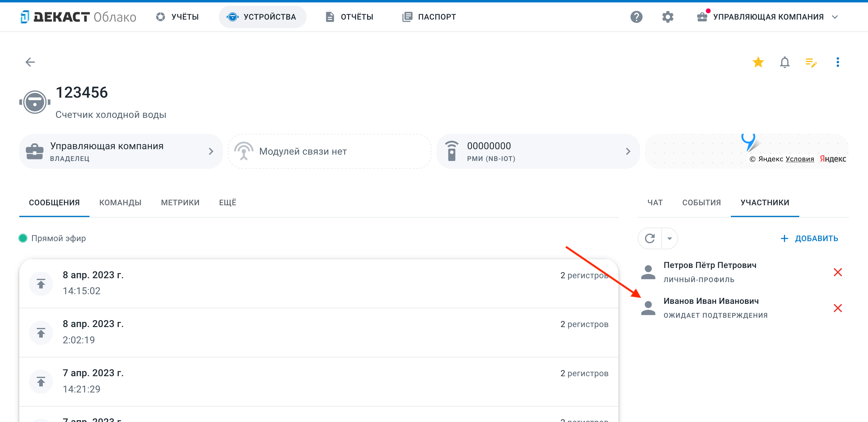Click the ЛИЧНЫЙ-ПРОФИЛЬ label
868x422 pixels.
(699, 279)
